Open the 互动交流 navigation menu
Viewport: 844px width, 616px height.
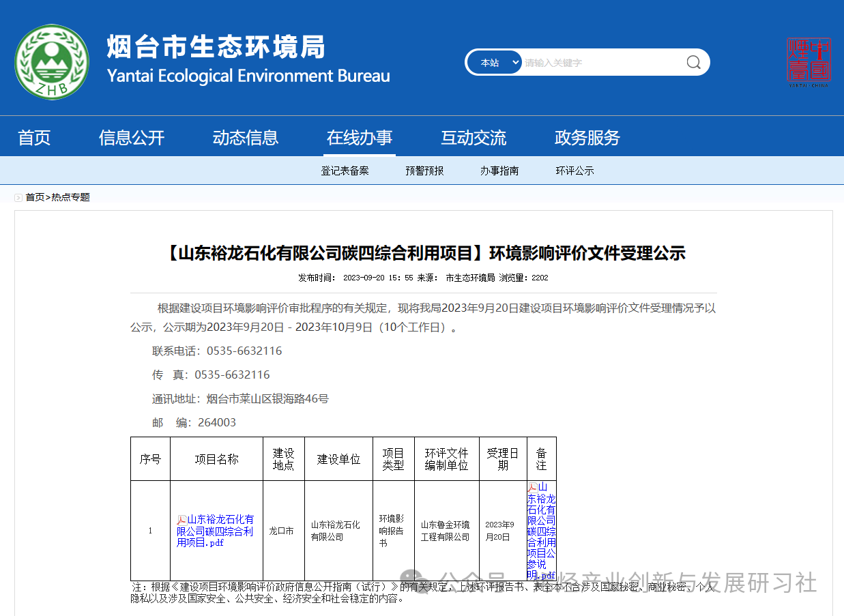tap(474, 138)
